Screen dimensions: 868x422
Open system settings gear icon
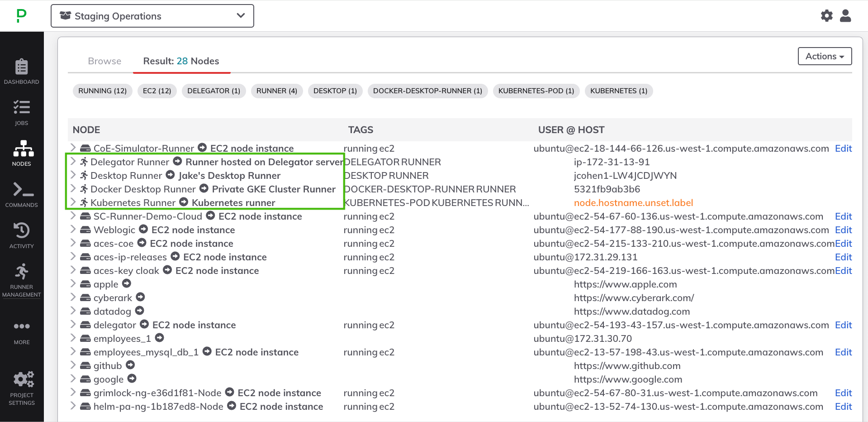point(827,16)
